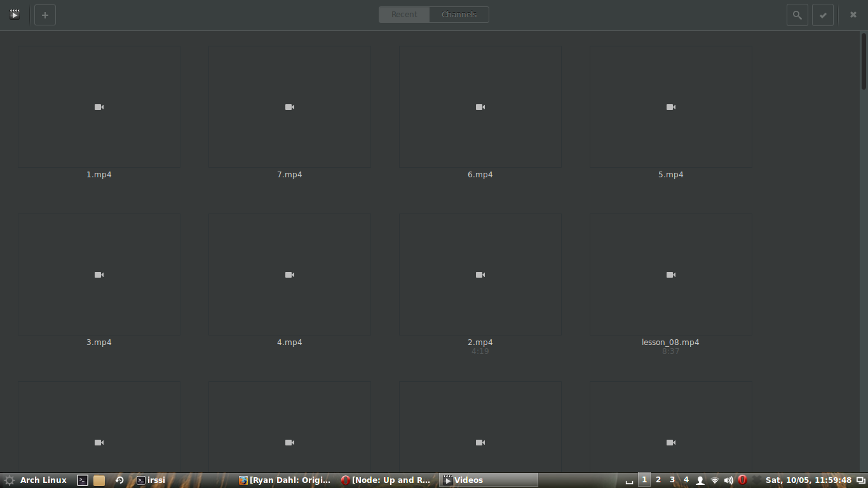Viewport: 868px width, 488px height.
Task: Switch to workspace 3
Action: [x=672, y=480]
